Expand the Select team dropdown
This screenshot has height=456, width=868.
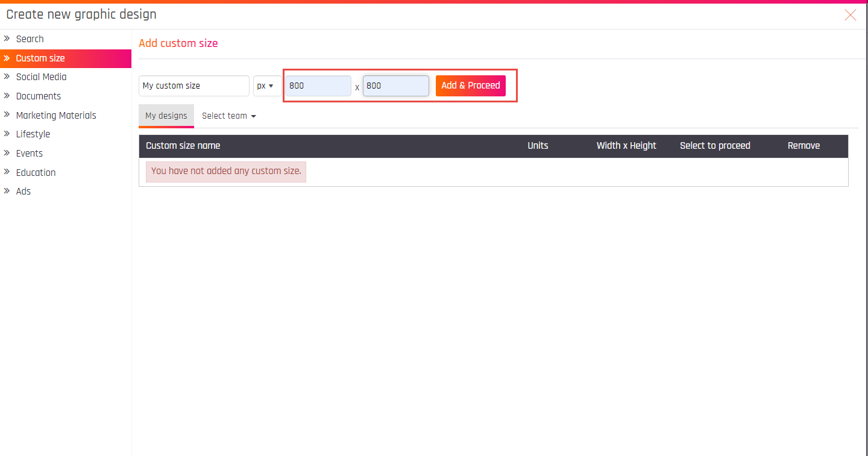229,116
